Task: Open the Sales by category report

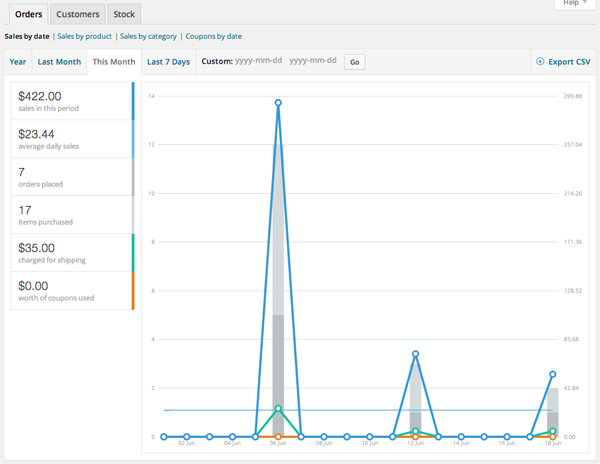Action: (147, 36)
